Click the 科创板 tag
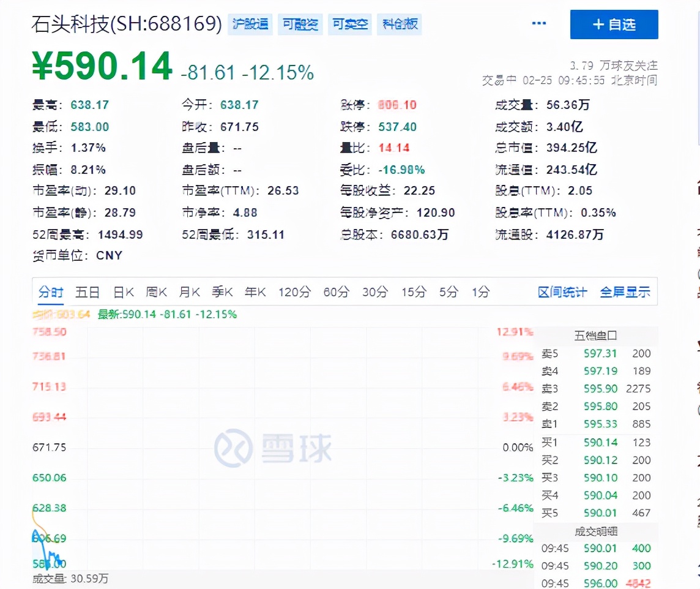The height and width of the screenshot is (589, 700). click(x=400, y=24)
